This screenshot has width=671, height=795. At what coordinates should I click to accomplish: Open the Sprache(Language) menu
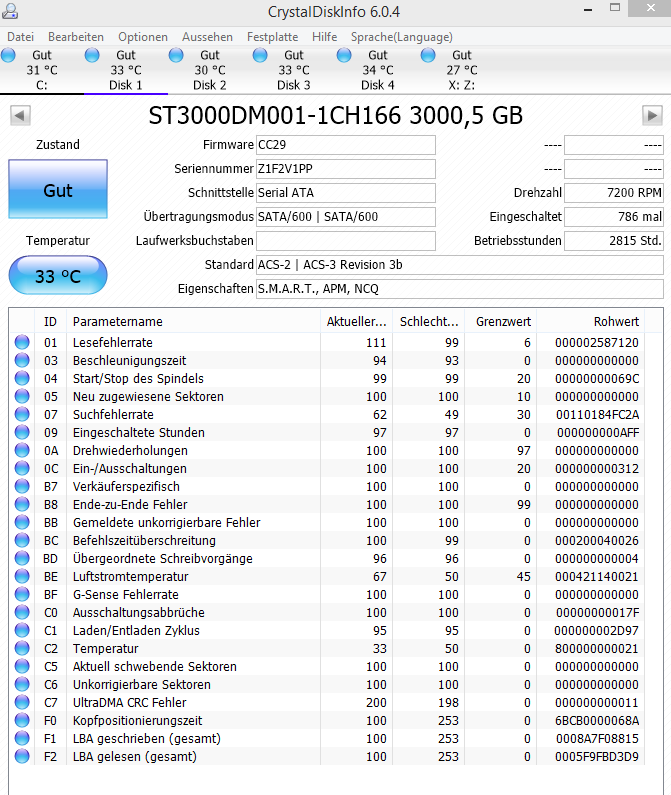point(402,37)
